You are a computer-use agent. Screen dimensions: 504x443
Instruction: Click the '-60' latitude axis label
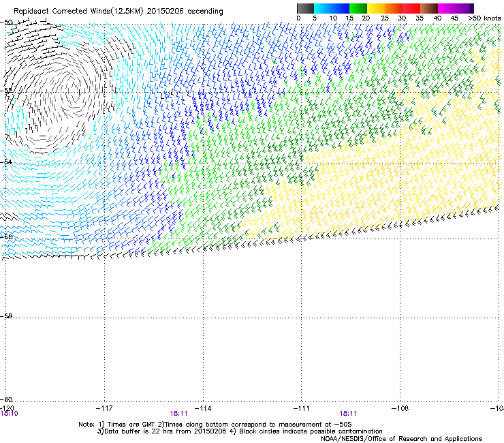pos(6,399)
